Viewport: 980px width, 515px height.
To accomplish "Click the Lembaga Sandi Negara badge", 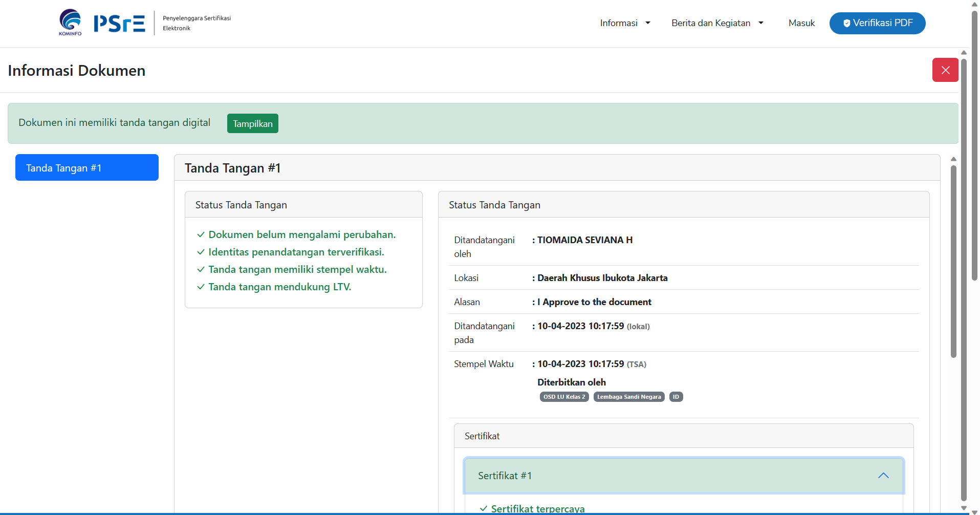I will (x=628, y=397).
